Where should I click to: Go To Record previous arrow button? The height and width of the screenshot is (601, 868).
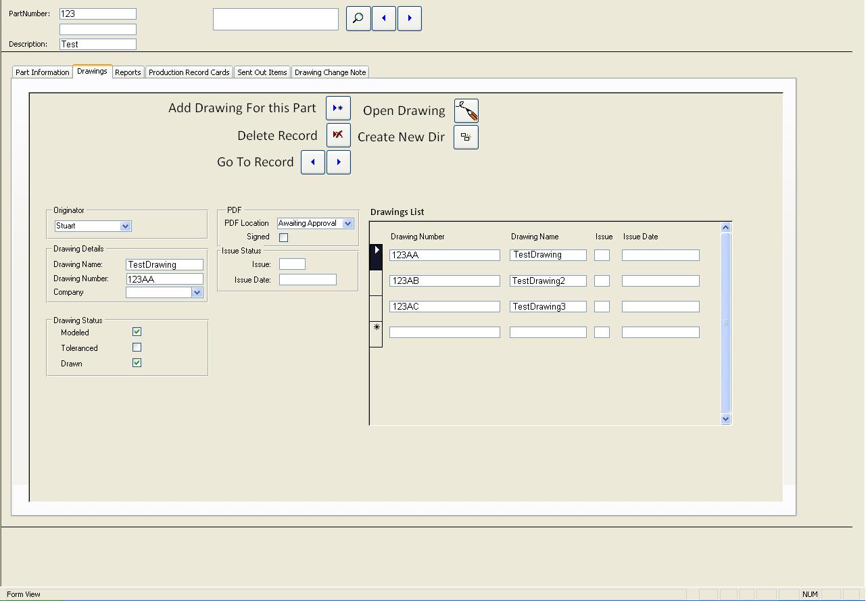pyautogui.click(x=313, y=162)
